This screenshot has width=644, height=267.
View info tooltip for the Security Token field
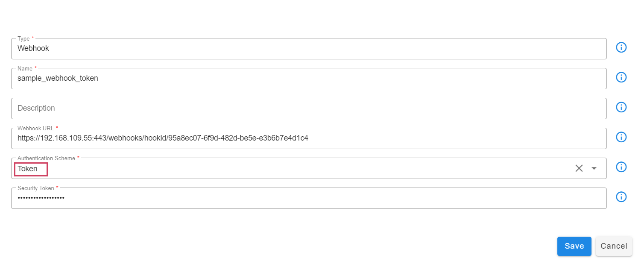pos(621,197)
